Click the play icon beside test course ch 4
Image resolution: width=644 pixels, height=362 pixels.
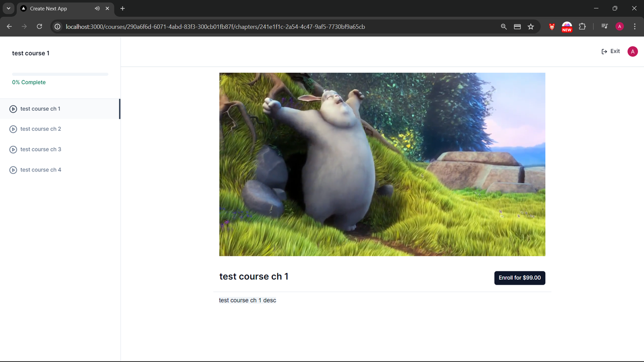(14, 170)
